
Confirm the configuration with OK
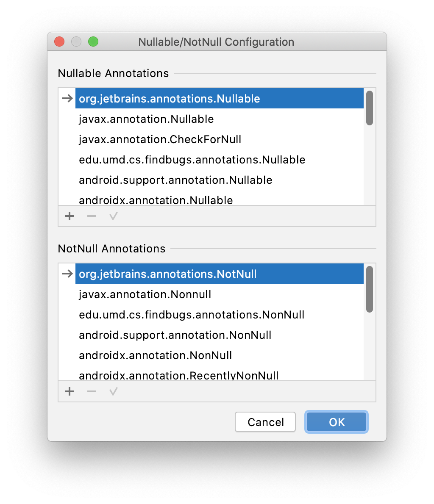(x=337, y=422)
